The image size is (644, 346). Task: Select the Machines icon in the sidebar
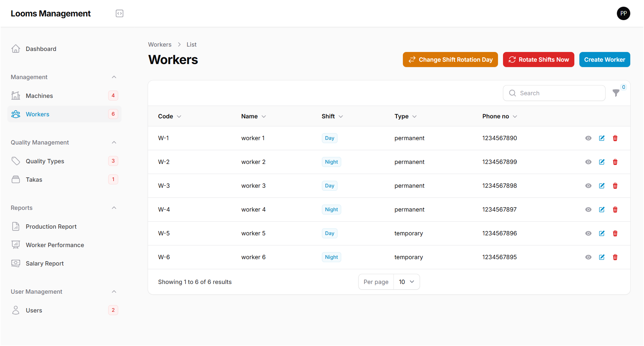coord(15,96)
